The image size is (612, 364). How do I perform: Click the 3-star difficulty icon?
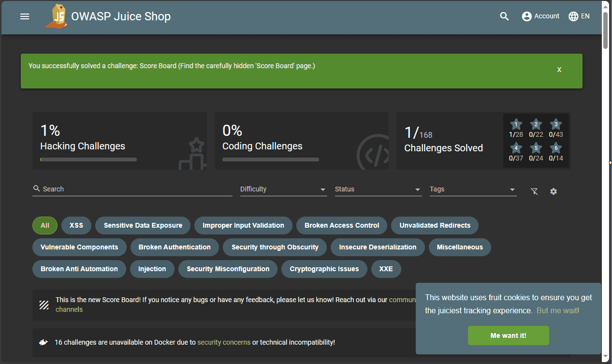coord(556,125)
